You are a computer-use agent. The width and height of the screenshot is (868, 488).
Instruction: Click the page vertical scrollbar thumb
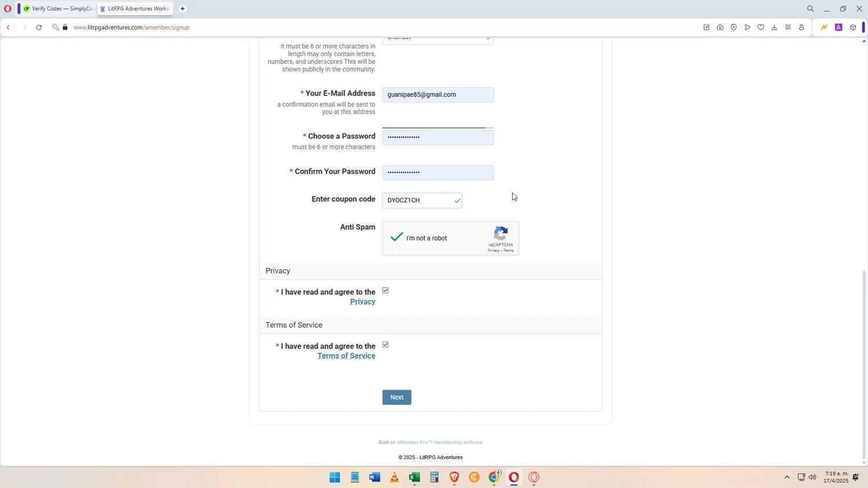coord(865,364)
